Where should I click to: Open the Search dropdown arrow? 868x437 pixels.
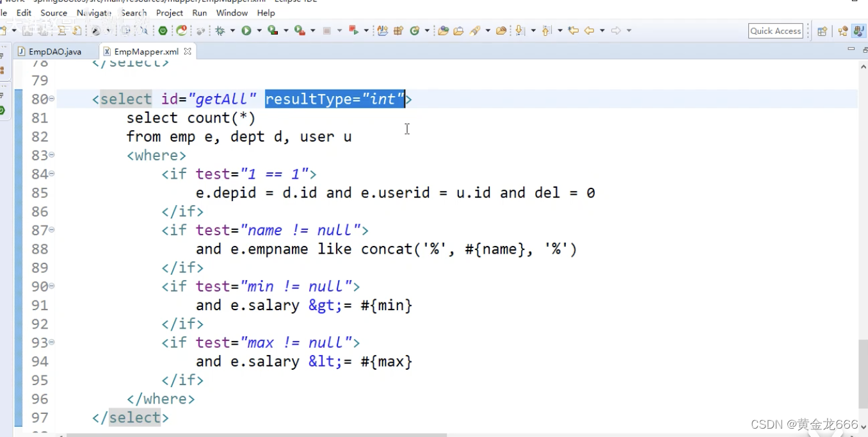(x=488, y=31)
